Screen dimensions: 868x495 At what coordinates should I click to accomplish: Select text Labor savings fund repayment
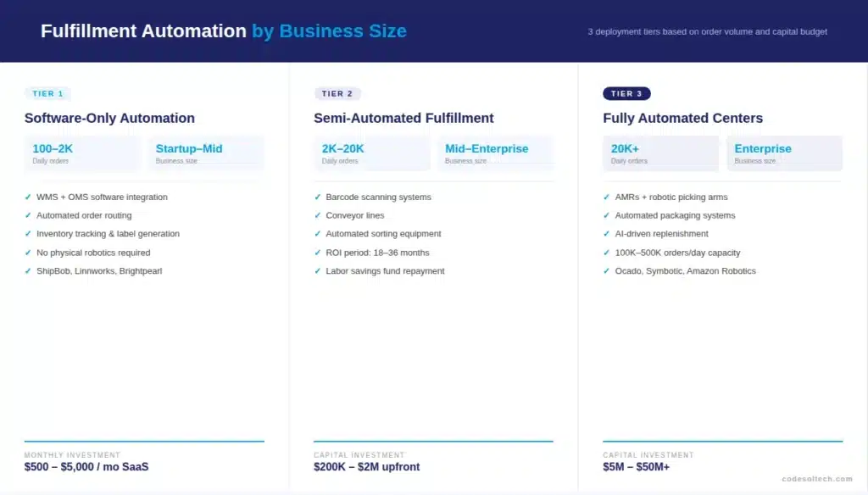coord(385,270)
